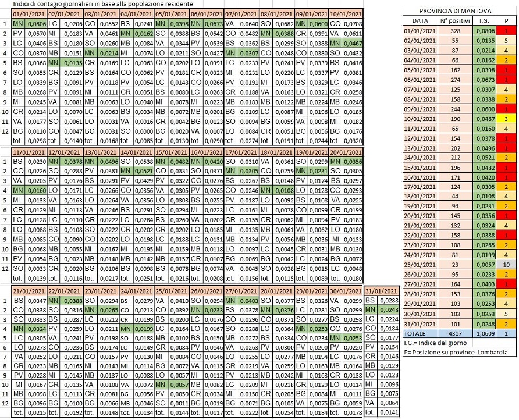Click the CO value 0,0708
The image size is (519, 420).
(353, 24)
